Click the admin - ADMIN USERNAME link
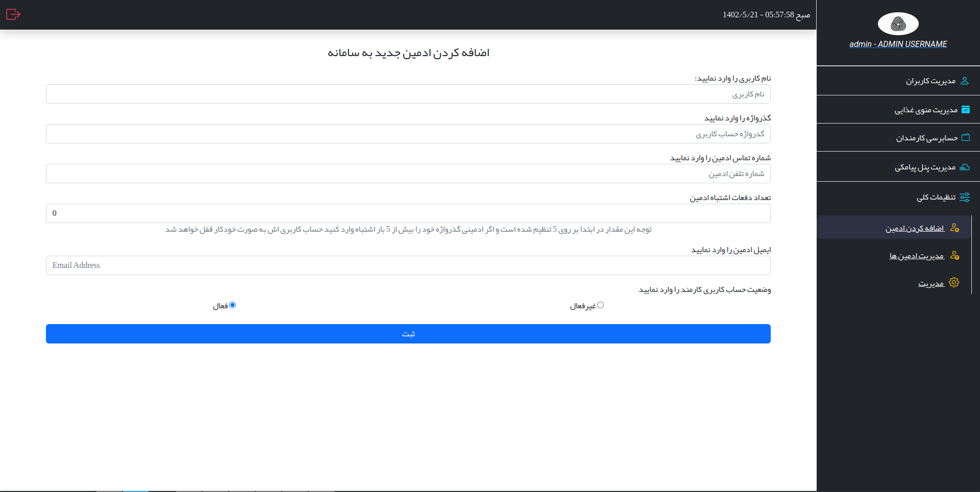 coord(898,44)
